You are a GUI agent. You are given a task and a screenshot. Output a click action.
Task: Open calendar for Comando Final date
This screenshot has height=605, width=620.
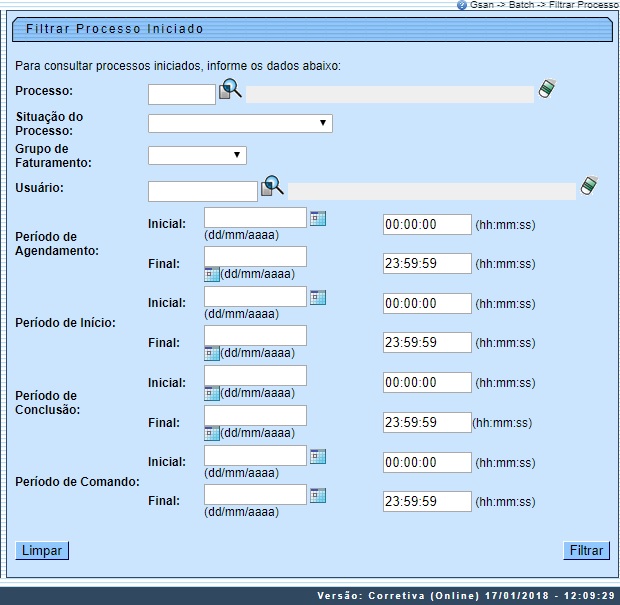[318, 495]
